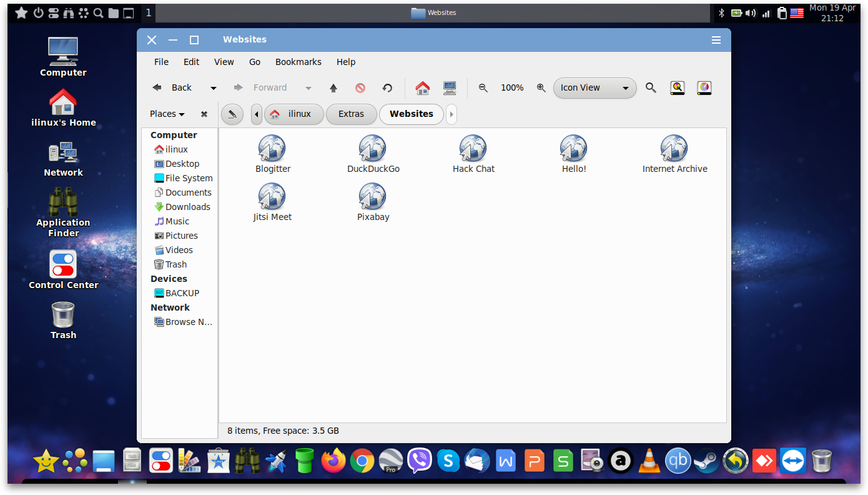Open the disk search tool icon in toolbar
Image resolution: width=868 pixels, height=495 pixels.
click(678, 88)
